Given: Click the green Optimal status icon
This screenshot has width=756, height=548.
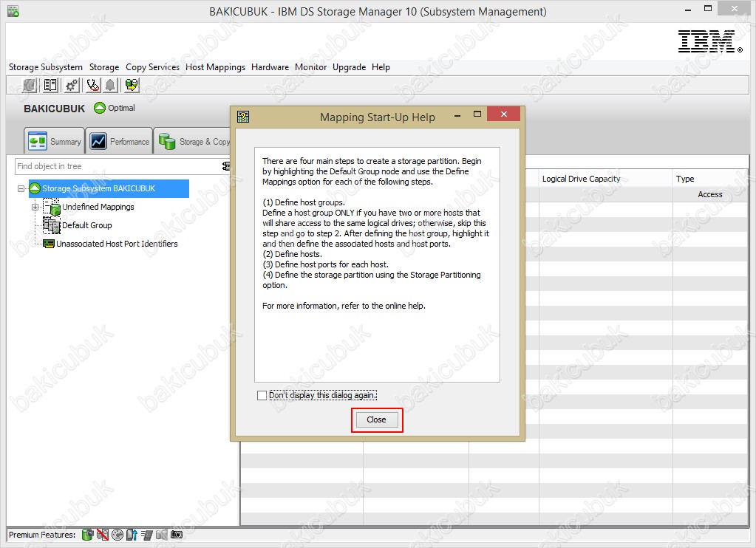Looking at the screenshot, I should pos(100,108).
